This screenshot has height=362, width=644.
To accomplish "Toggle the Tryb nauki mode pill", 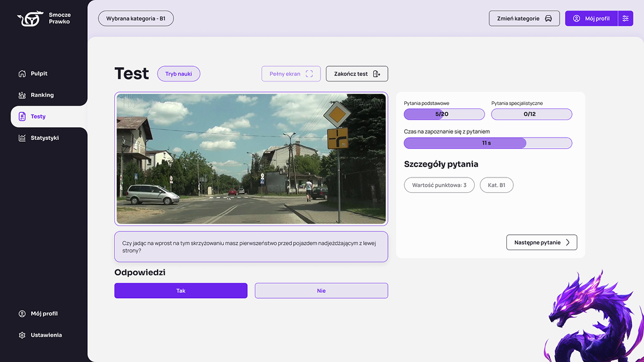I will click(179, 74).
